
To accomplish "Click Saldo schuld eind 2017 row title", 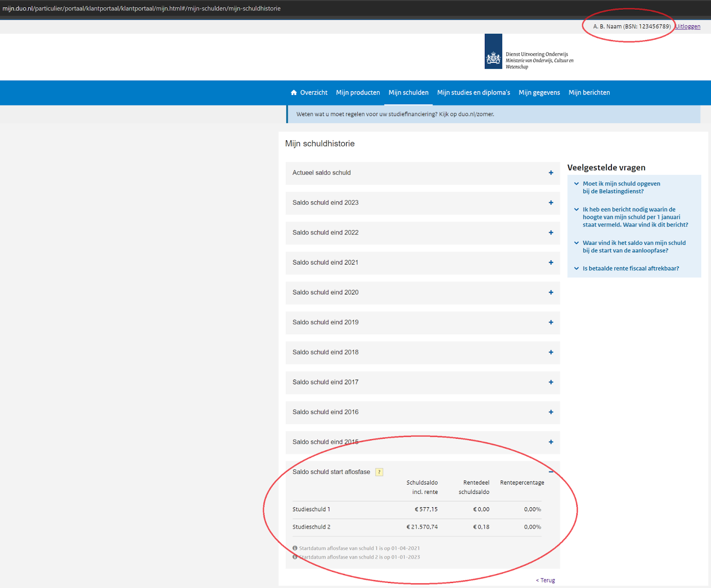I will click(x=325, y=382).
